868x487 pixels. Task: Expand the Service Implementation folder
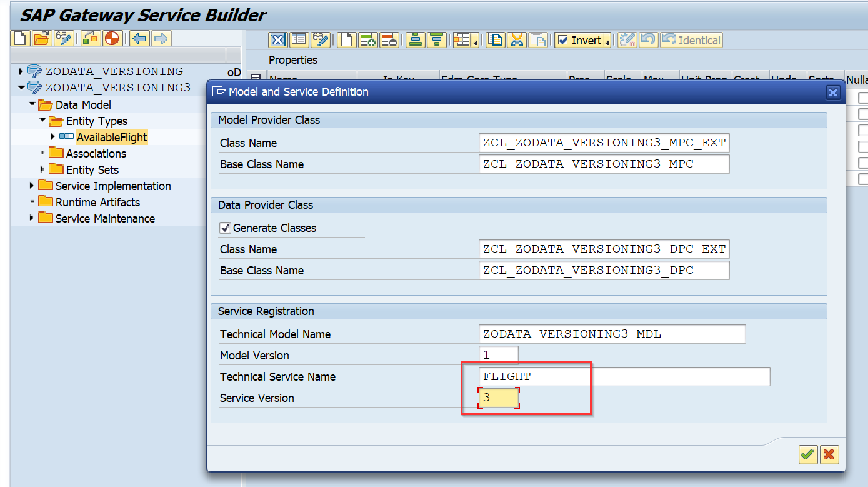click(x=31, y=186)
